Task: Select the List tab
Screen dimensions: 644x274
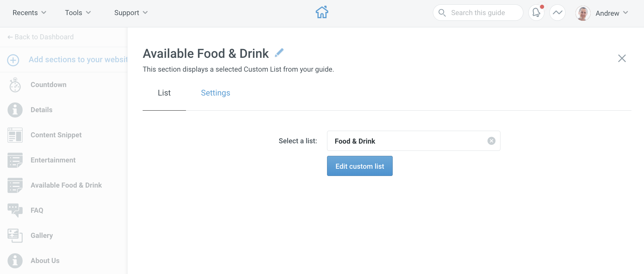Action: pos(164,93)
